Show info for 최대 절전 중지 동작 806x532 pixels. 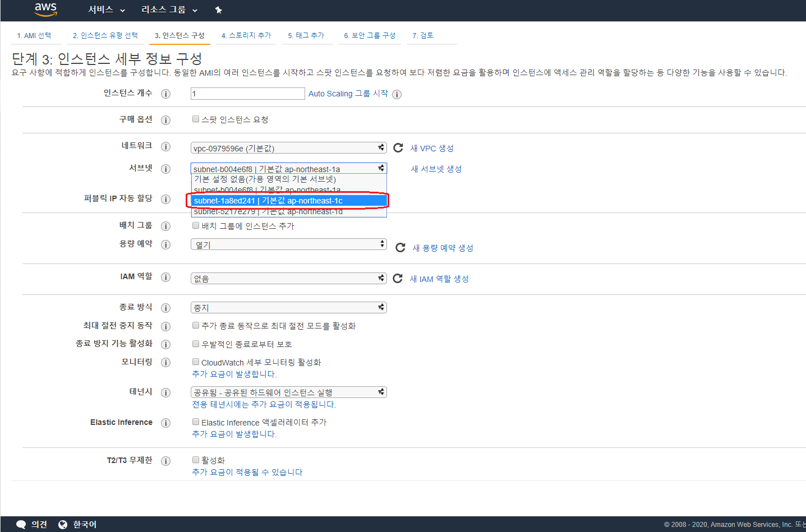click(166, 326)
